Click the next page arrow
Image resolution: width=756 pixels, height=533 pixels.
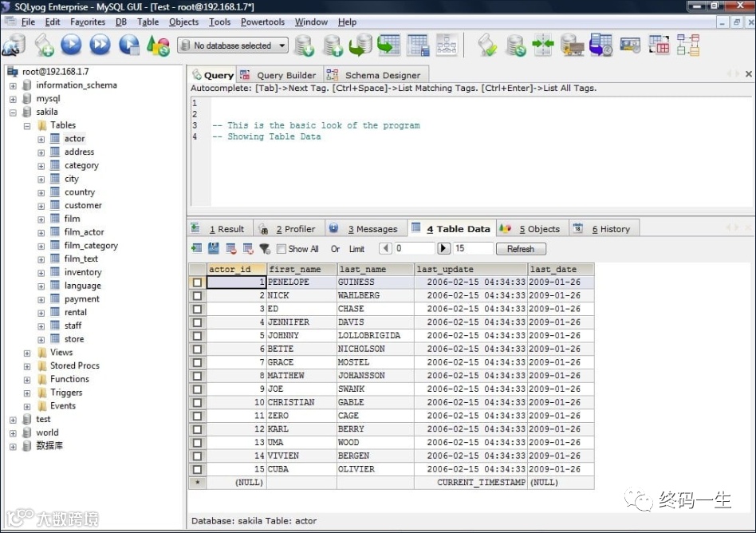click(x=443, y=248)
